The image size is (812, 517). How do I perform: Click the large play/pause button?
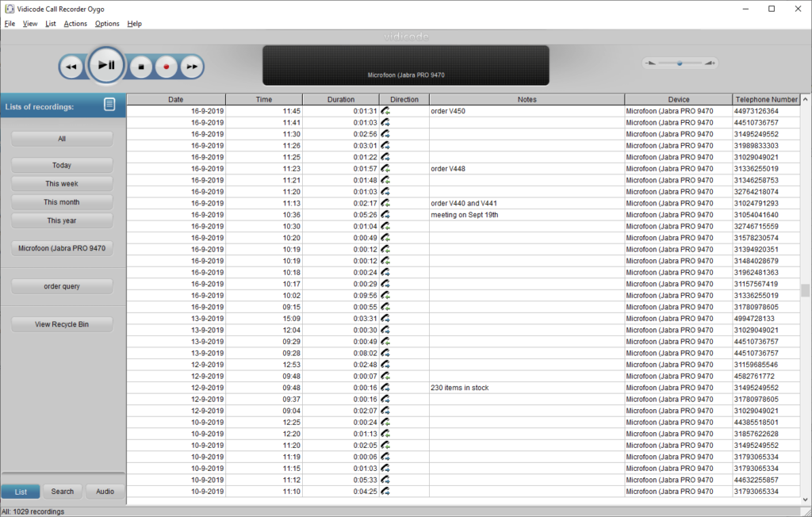[106, 65]
